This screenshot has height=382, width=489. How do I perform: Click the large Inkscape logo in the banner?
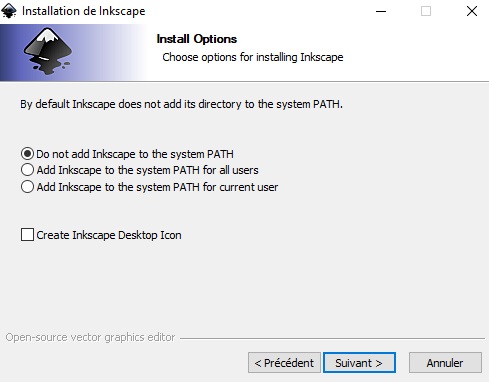pos(48,51)
